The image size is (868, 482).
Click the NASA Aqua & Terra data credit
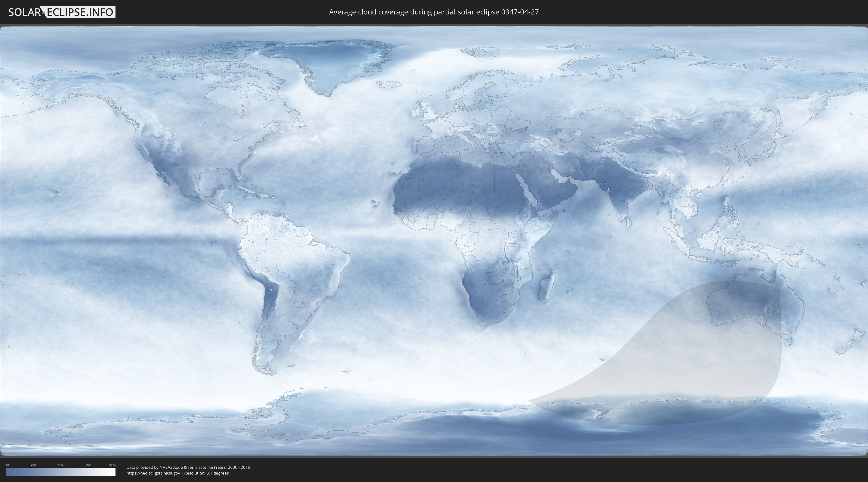(189, 467)
